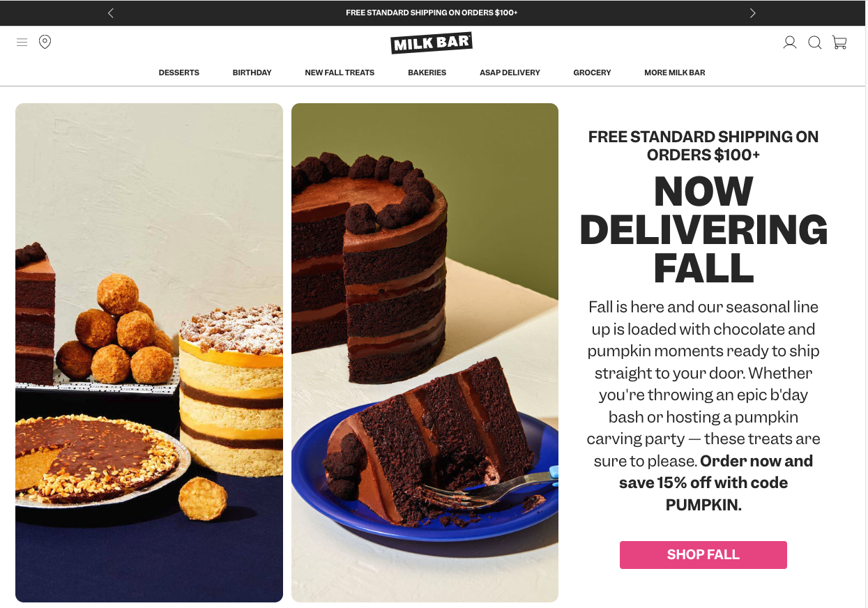Open the Desserts menu

coord(179,73)
